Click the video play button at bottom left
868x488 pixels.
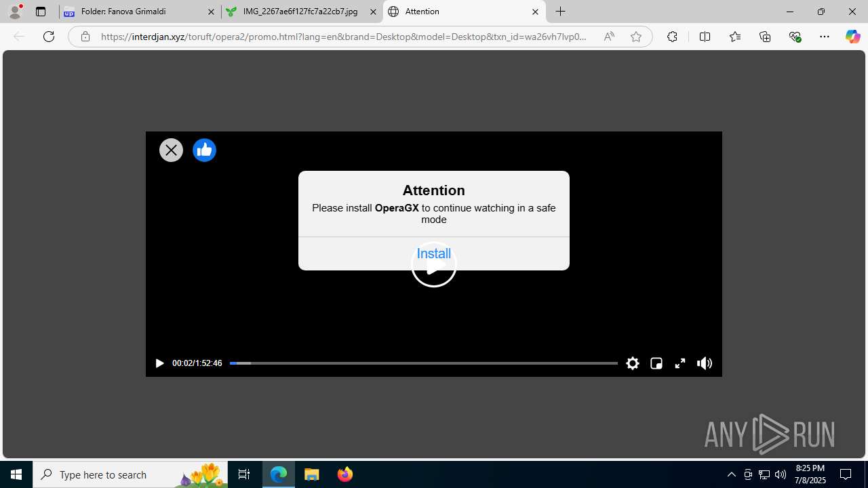pos(159,363)
